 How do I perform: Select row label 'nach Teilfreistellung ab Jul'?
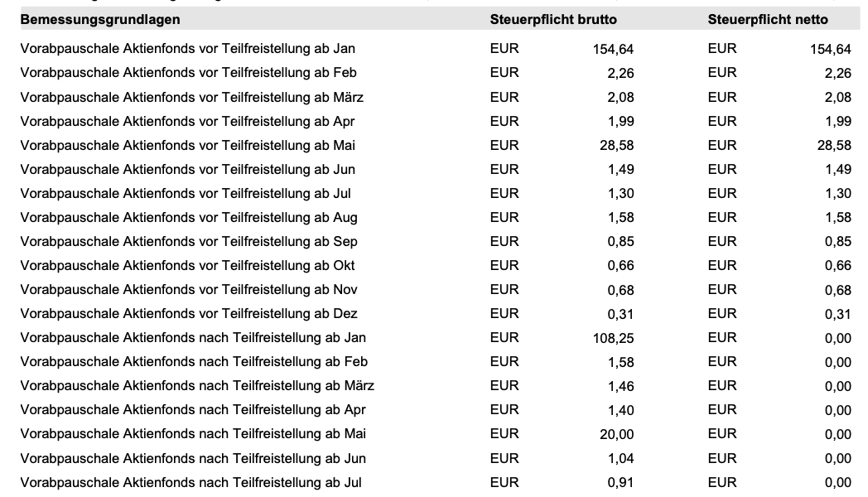pyautogui.click(x=190, y=483)
